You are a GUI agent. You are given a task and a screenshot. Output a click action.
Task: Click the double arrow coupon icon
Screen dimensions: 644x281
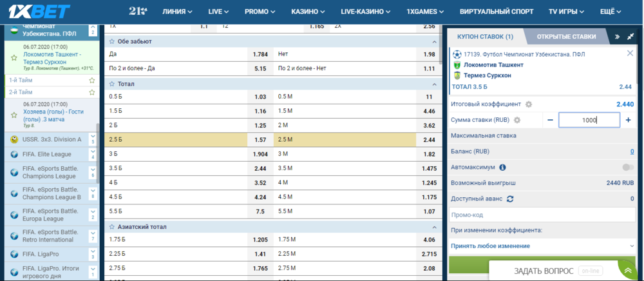pyautogui.click(x=617, y=37)
